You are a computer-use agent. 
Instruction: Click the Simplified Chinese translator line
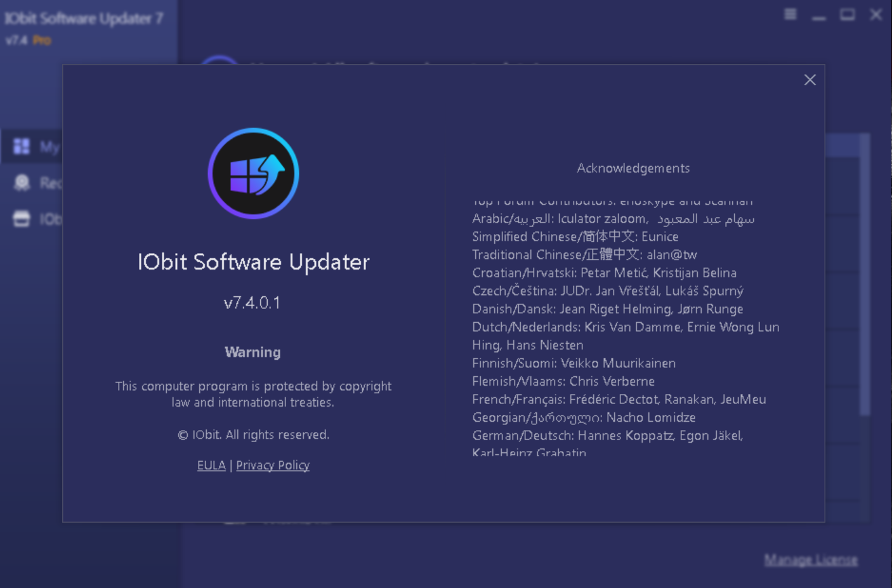coord(575,237)
